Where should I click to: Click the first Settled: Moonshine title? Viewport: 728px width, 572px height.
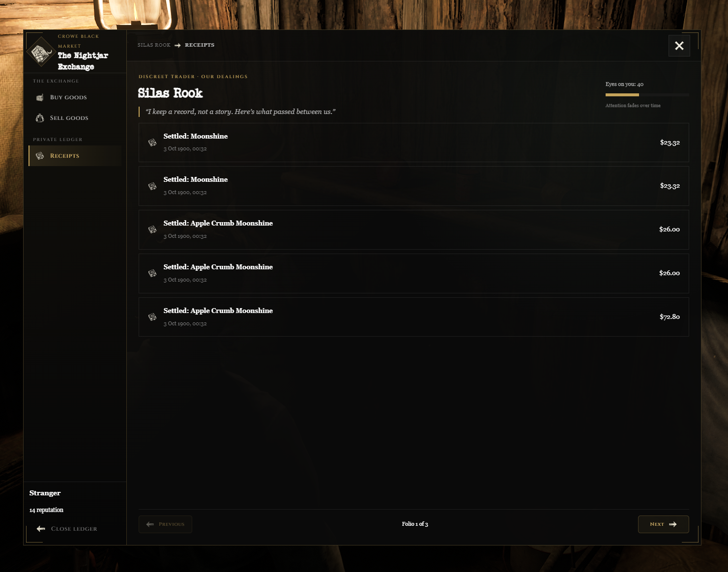196,136
